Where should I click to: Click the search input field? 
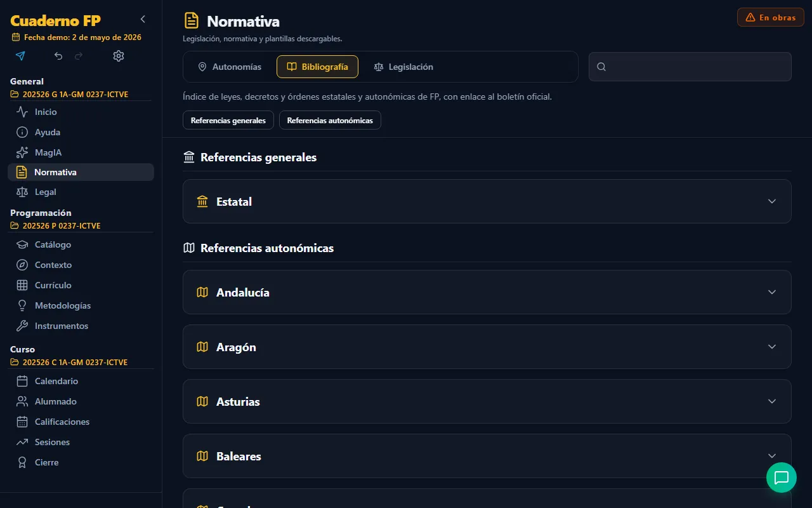tap(690, 67)
